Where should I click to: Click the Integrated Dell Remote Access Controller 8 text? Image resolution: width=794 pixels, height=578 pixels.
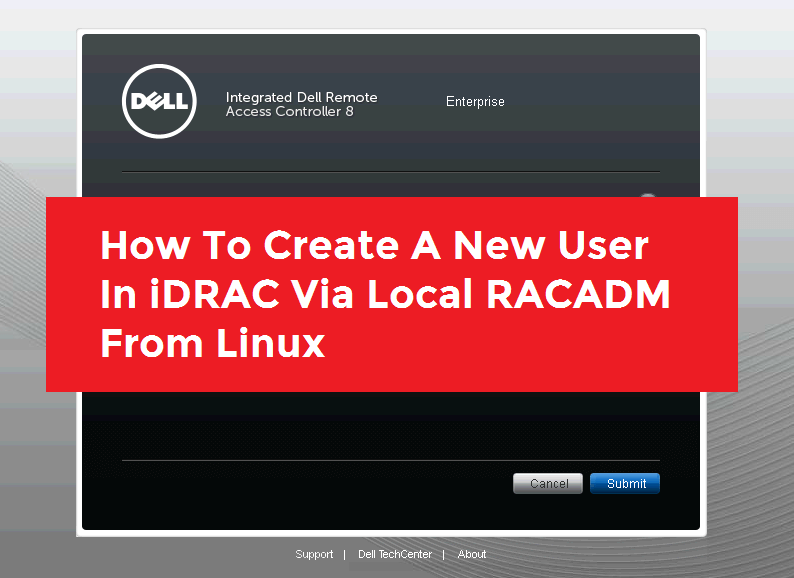pyautogui.click(x=301, y=104)
